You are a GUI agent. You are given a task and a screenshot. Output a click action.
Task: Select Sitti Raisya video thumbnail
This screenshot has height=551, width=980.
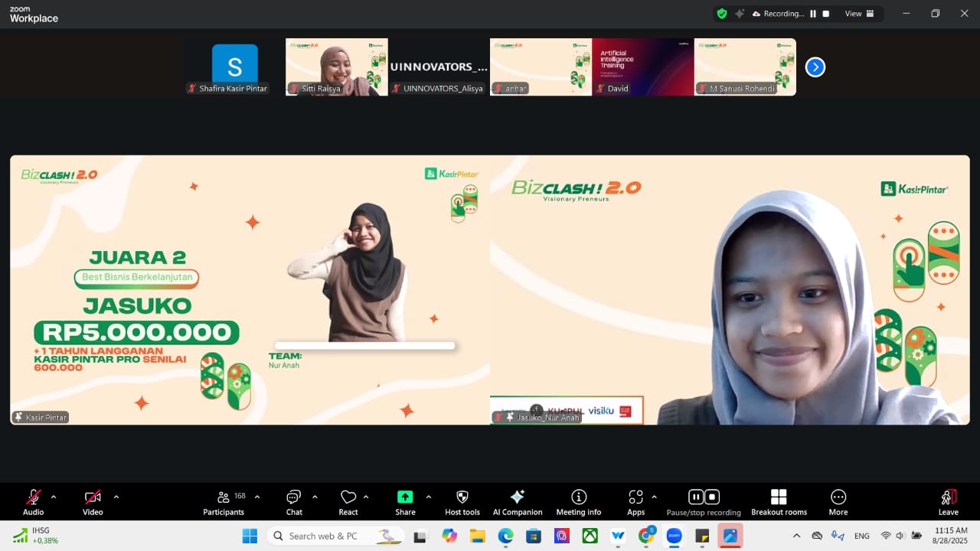[x=337, y=67]
